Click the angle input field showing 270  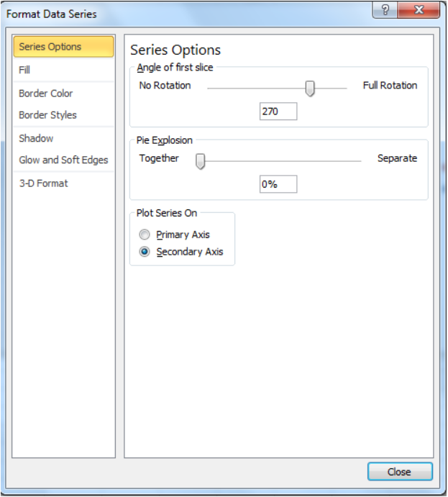pyautogui.click(x=278, y=111)
